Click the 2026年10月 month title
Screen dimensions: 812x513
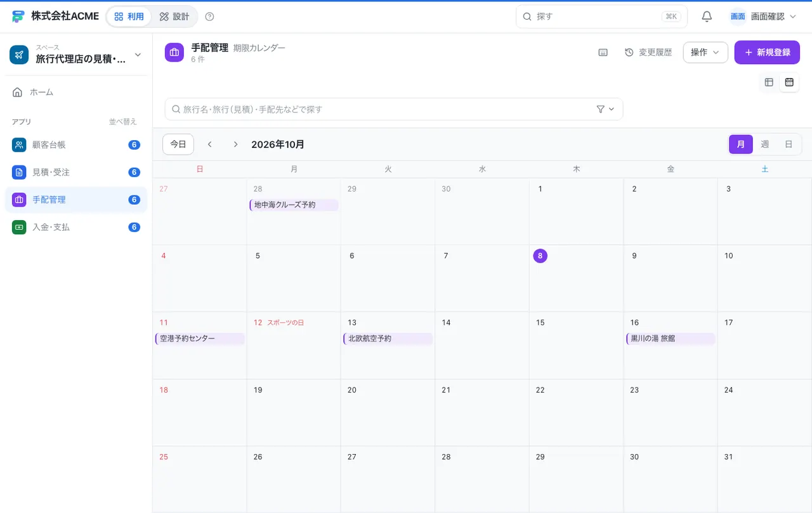pyautogui.click(x=278, y=145)
